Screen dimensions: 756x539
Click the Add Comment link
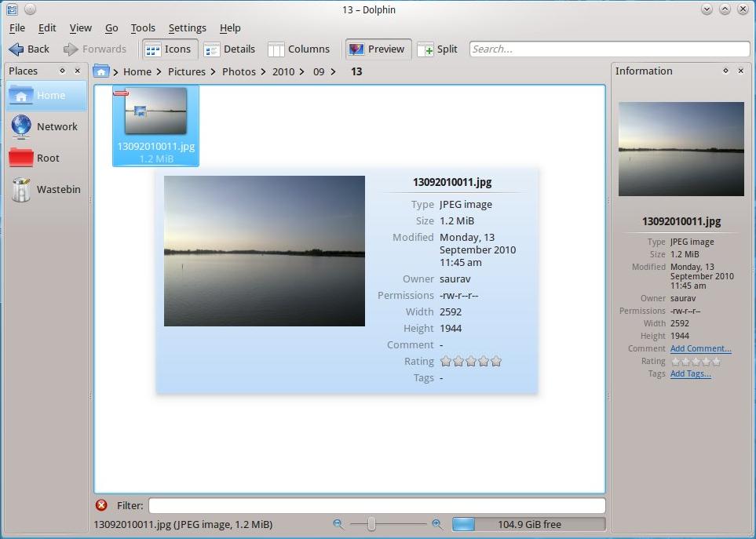point(700,348)
